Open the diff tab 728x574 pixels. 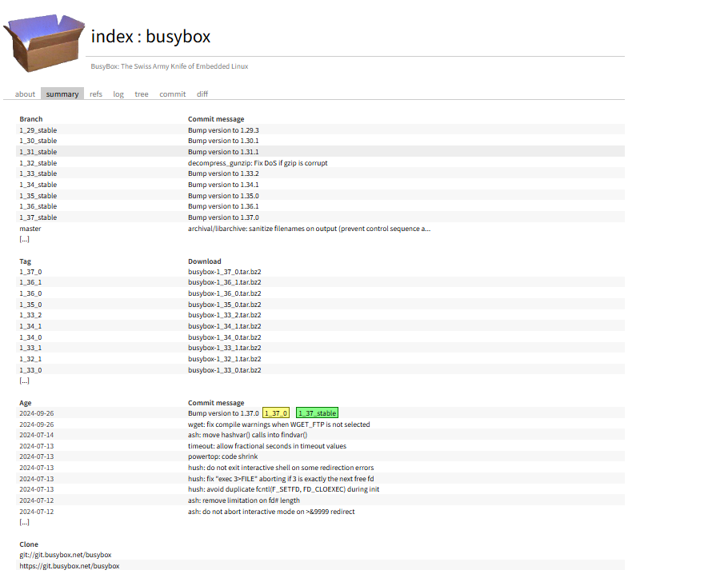[x=202, y=94]
